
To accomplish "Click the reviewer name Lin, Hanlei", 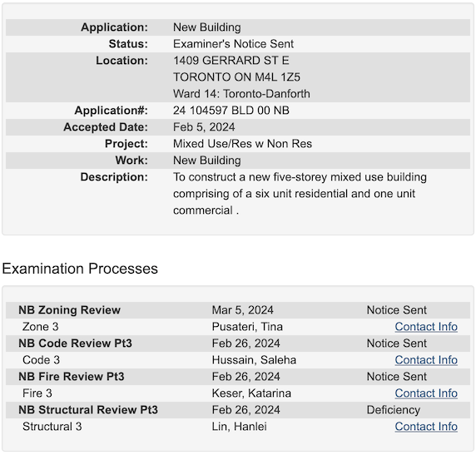I will tap(239, 427).
